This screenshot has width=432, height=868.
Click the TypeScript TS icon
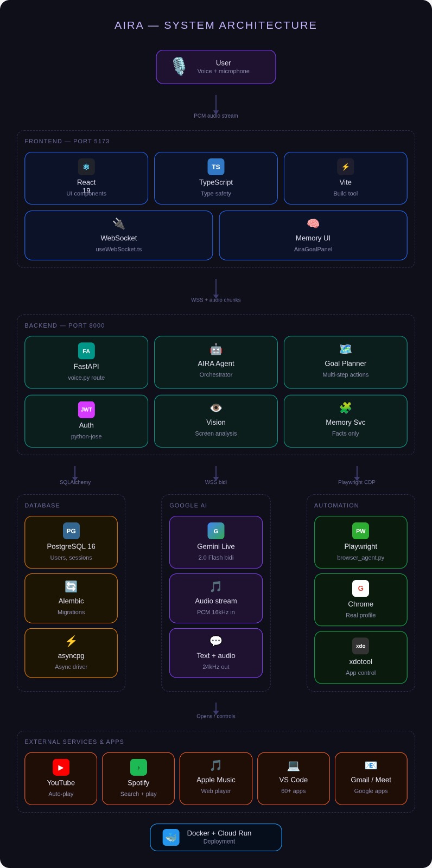pyautogui.click(x=216, y=167)
